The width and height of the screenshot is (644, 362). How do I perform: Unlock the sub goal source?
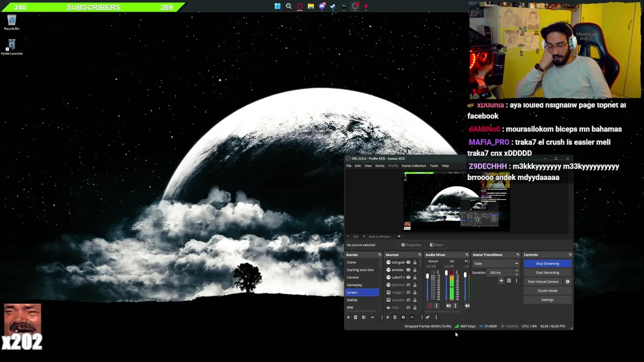(415, 262)
